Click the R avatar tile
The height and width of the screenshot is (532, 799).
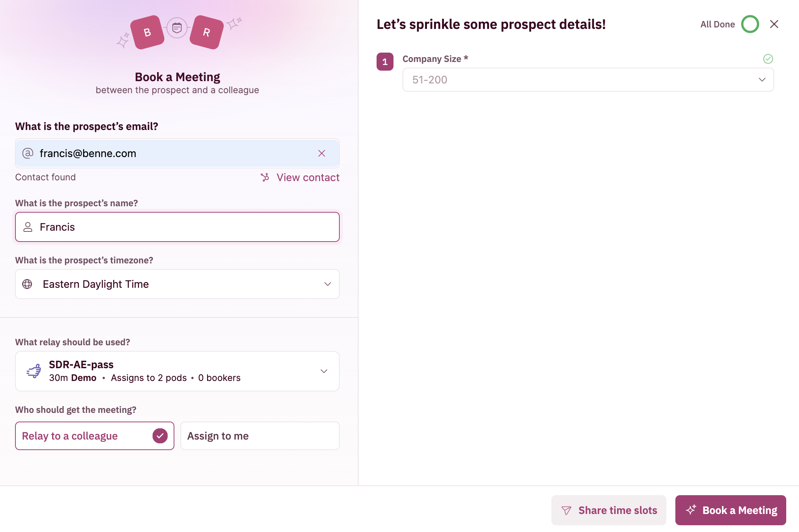coord(206,32)
